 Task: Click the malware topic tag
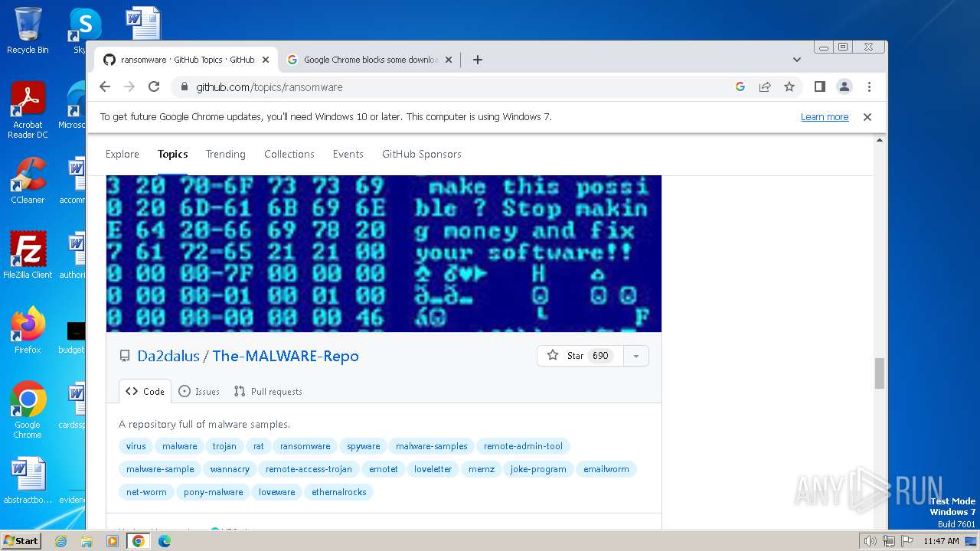(x=180, y=446)
